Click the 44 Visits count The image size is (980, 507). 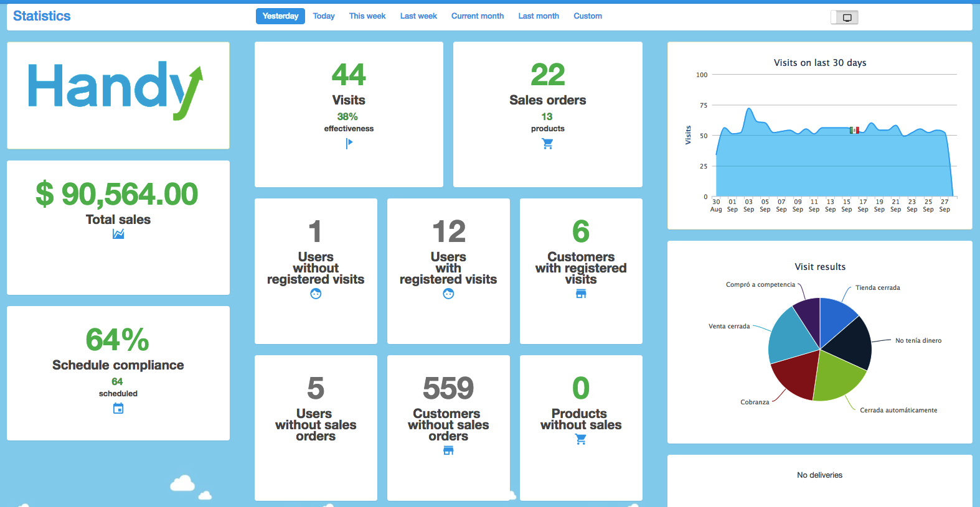coord(349,75)
